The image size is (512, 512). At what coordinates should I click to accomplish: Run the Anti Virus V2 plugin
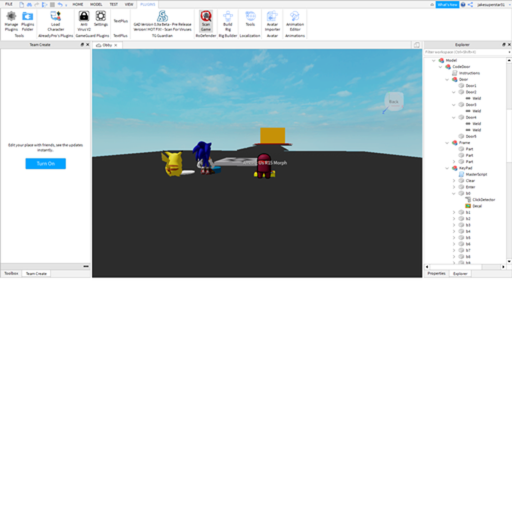pos(84,21)
